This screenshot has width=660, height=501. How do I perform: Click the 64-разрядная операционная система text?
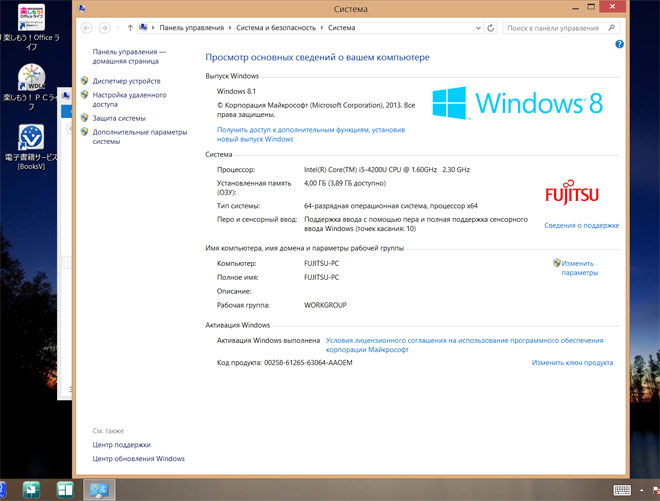tap(391, 206)
